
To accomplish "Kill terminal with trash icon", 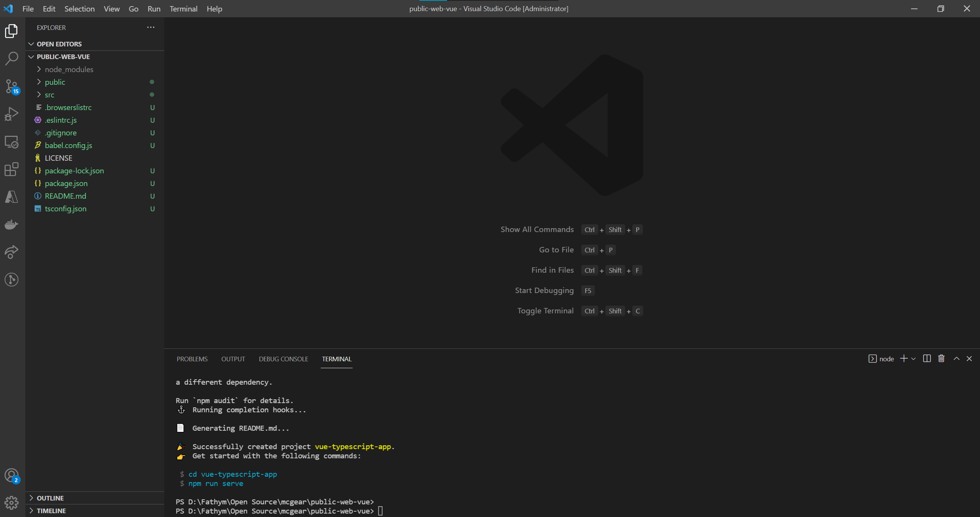I will pos(941,359).
